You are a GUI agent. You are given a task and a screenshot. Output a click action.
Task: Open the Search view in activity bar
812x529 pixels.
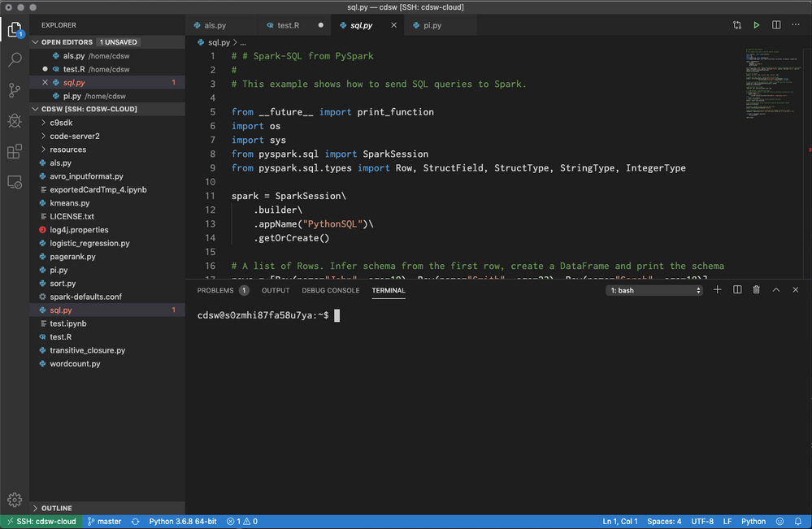pos(15,60)
